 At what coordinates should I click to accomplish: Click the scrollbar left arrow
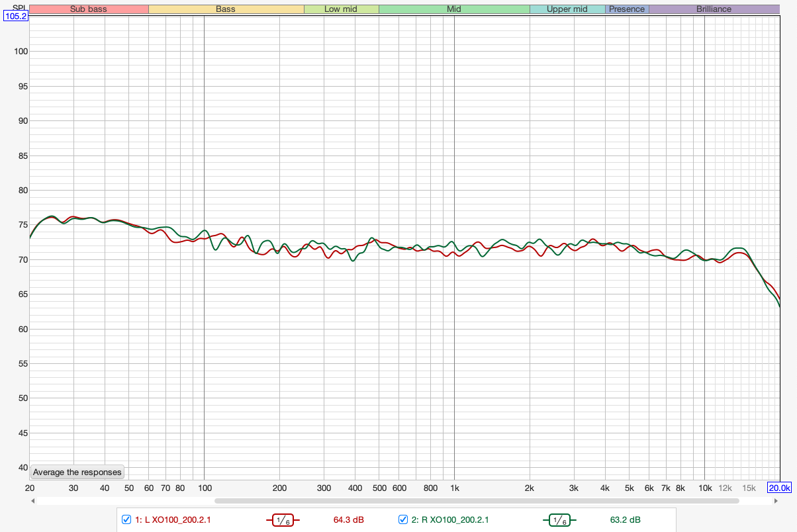pos(33,501)
